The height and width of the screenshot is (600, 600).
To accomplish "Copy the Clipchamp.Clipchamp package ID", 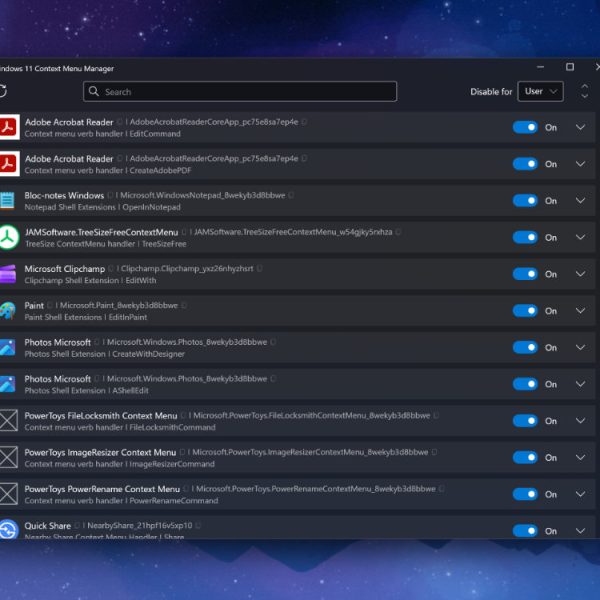I will point(259,269).
